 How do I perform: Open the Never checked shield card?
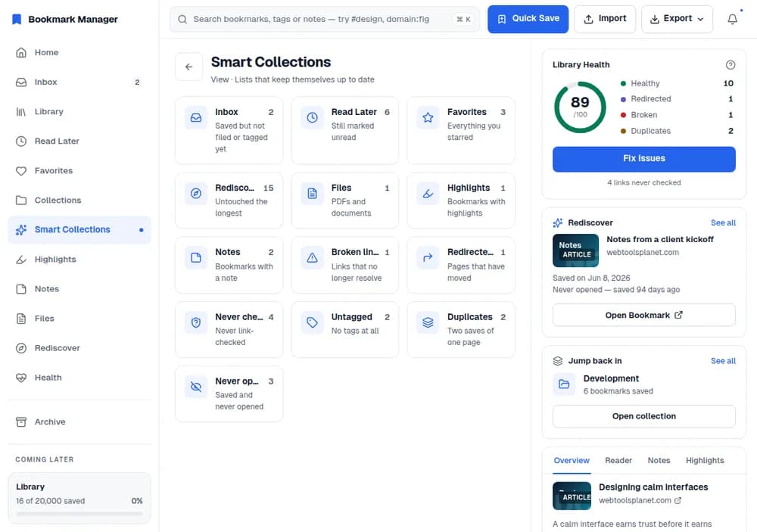click(x=229, y=330)
